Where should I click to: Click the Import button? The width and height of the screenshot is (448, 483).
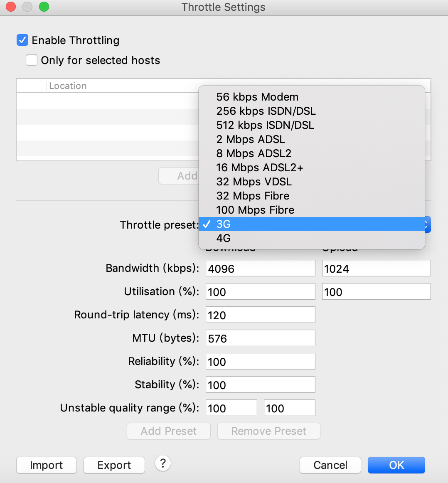coord(47,465)
